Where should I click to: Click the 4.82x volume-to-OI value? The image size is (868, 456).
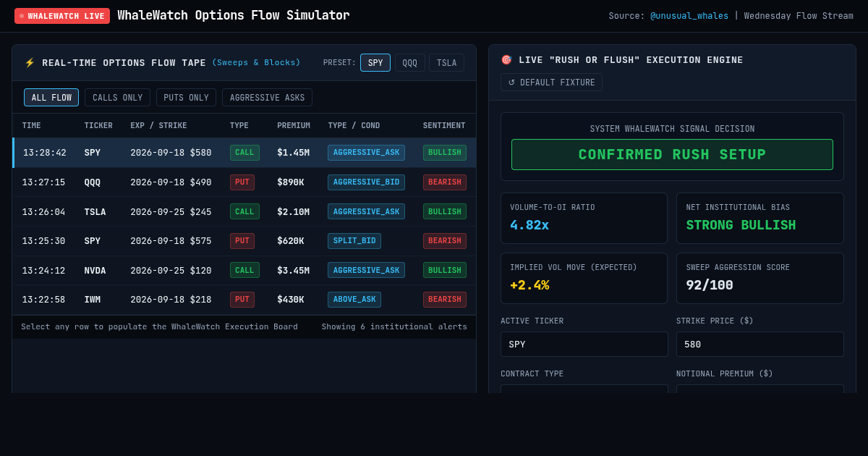529,225
